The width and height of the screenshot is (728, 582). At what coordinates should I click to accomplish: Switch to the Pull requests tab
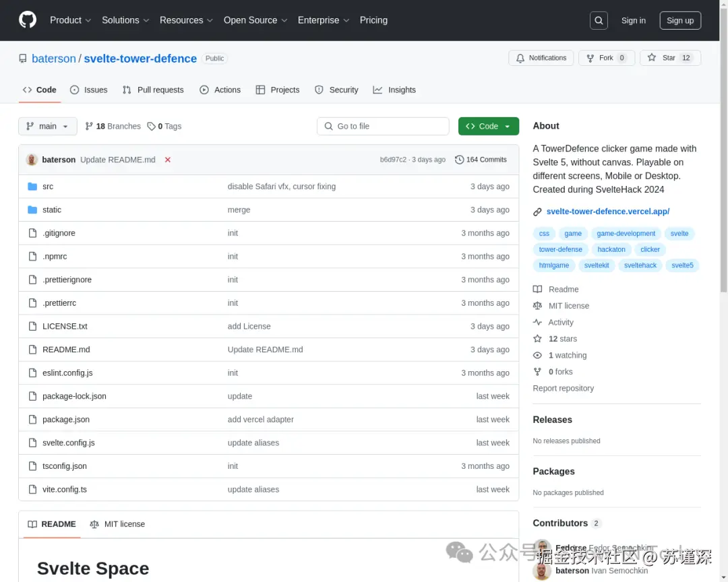(x=153, y=90)
